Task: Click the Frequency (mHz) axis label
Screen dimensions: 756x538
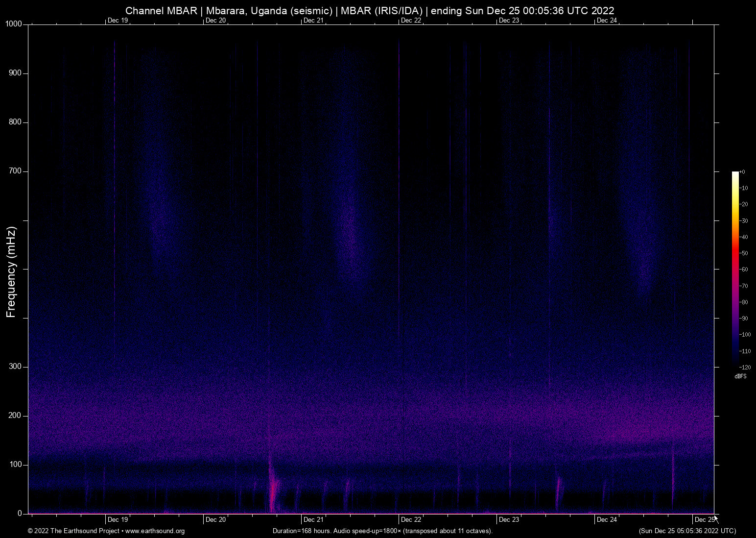Action: [x=11, y=273]
